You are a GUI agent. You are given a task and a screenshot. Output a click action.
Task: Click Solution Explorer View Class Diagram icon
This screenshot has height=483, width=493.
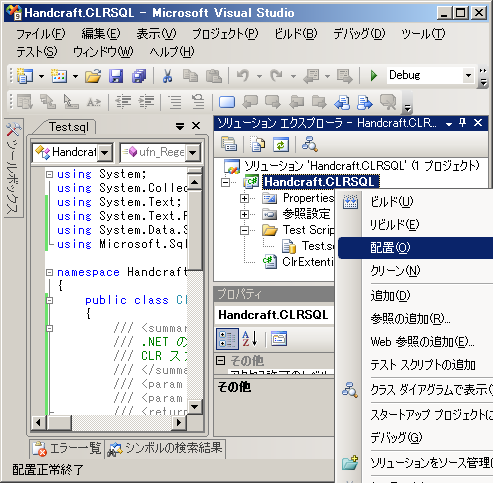point(310,144)
